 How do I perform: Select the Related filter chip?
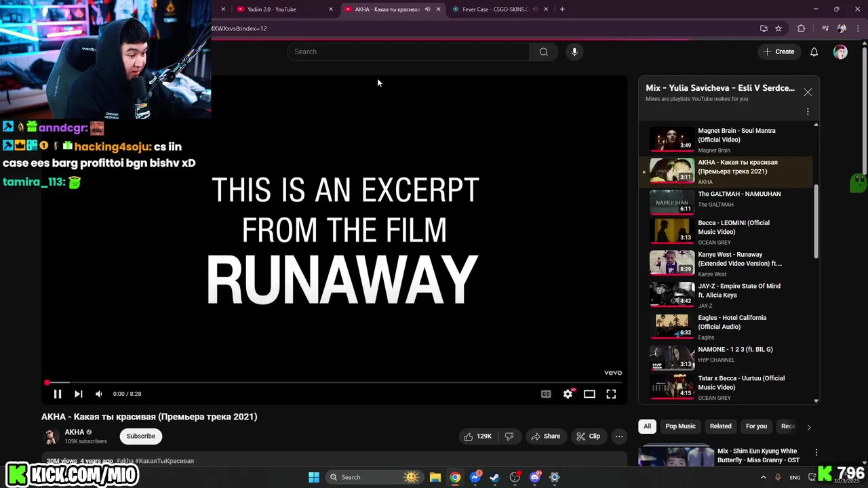(x=720, y=426)
